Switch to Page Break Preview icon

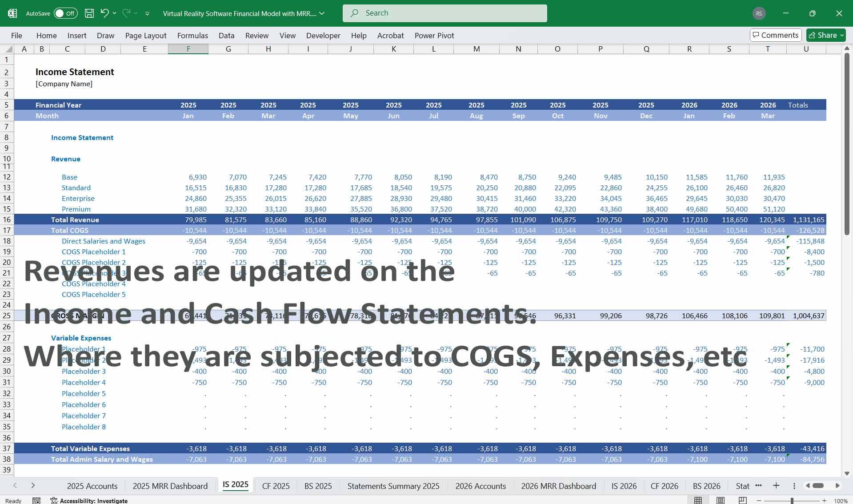click(x=742, y=500)
